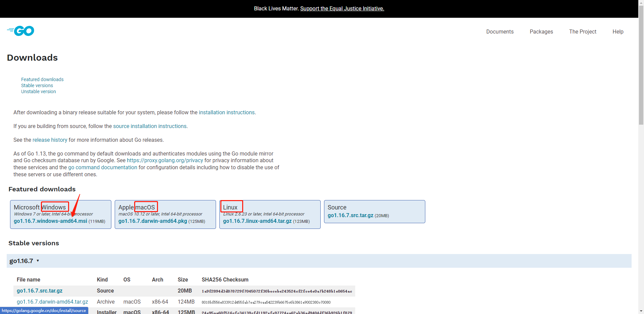
Task: Download go1.16.7.linux-amd64.tar.gz archive
Action: [x=257, y=221]
